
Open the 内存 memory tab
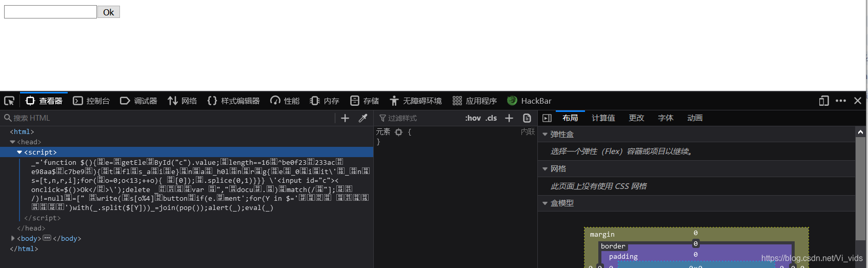pos(325,101)
